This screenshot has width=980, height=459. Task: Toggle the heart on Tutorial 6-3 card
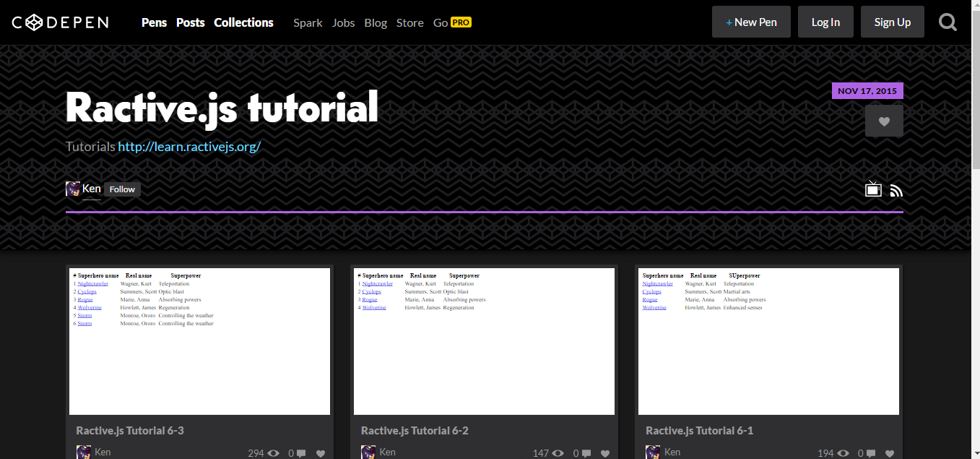click(320, 453)
